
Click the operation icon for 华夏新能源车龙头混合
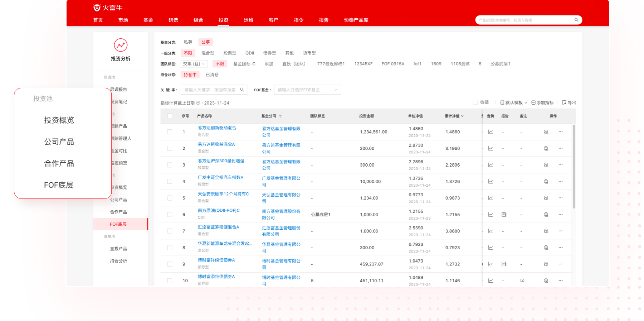tap(546, 248)
